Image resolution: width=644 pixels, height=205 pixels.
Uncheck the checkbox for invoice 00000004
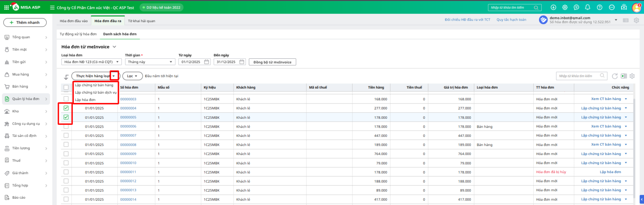(66, 108)
